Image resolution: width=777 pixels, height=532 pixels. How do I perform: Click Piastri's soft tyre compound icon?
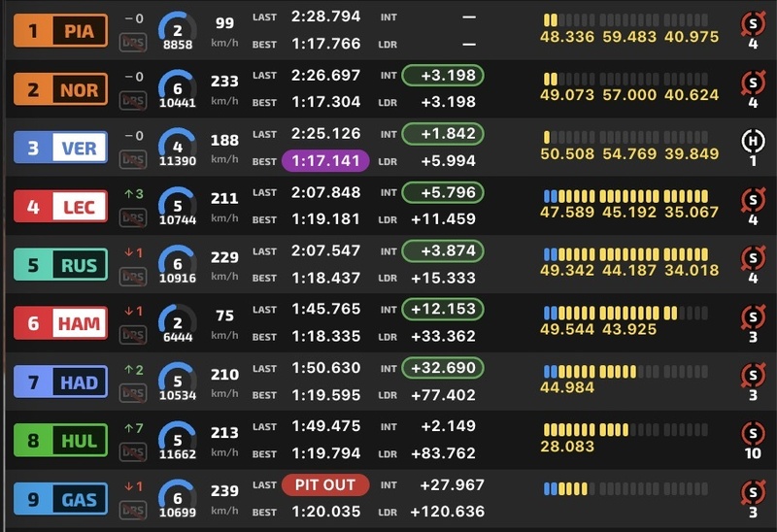coord(753,24)
